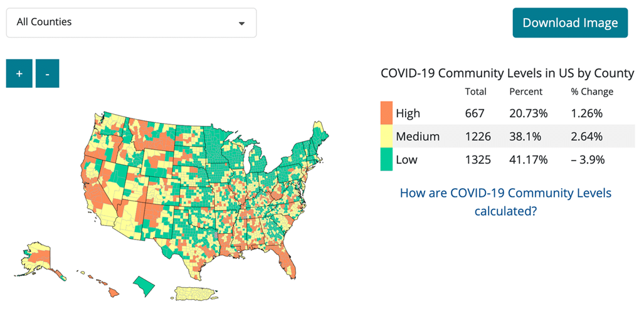
Task: Click the High label in legend
Action: click(408, 113)
